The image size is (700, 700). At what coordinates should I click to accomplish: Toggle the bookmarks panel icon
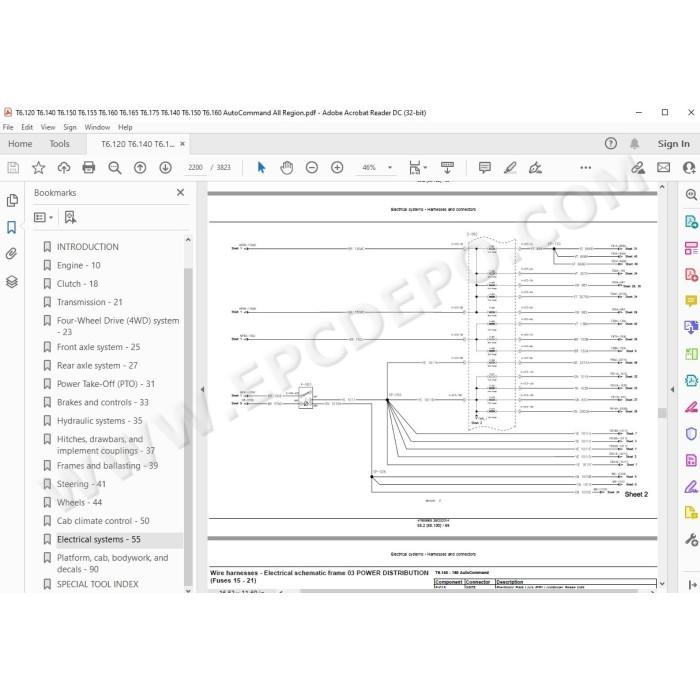coord(12,227)
